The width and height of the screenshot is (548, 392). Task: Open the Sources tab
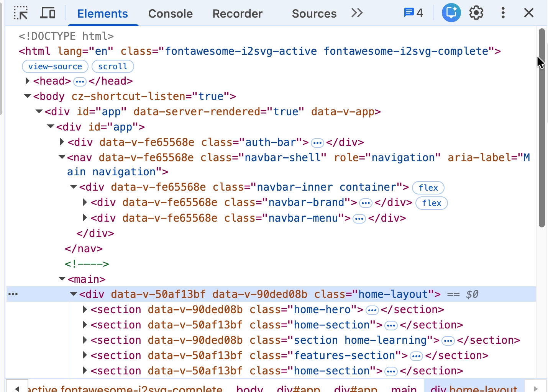point(314,14)
